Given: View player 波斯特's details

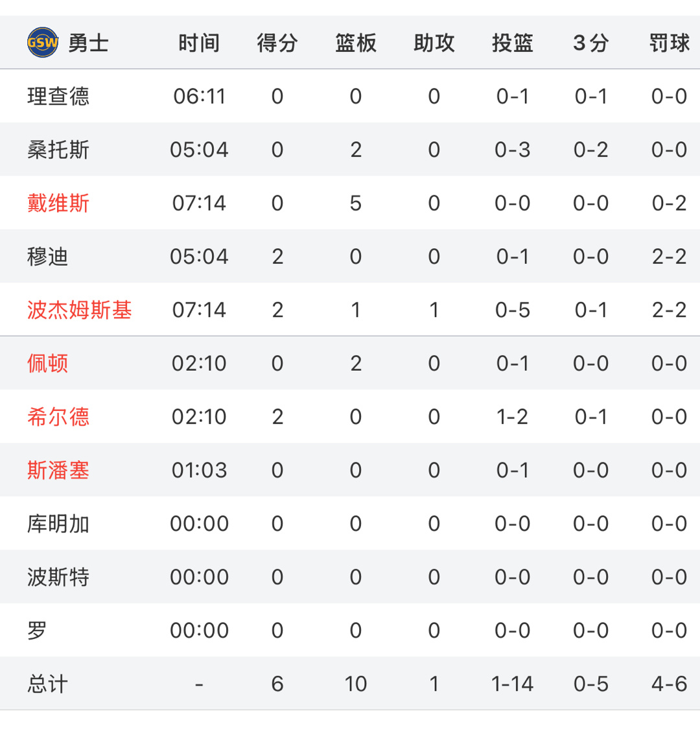Looking at the screenshot, I should [x=58, y=577].
